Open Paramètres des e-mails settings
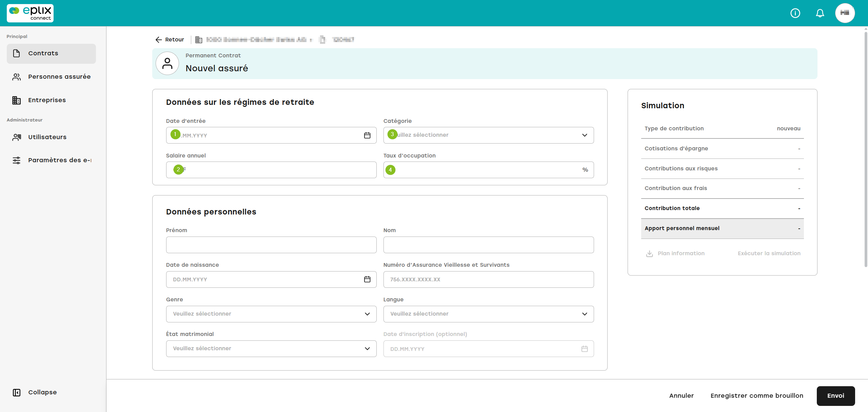868x412 pixels. coord(51,160)
